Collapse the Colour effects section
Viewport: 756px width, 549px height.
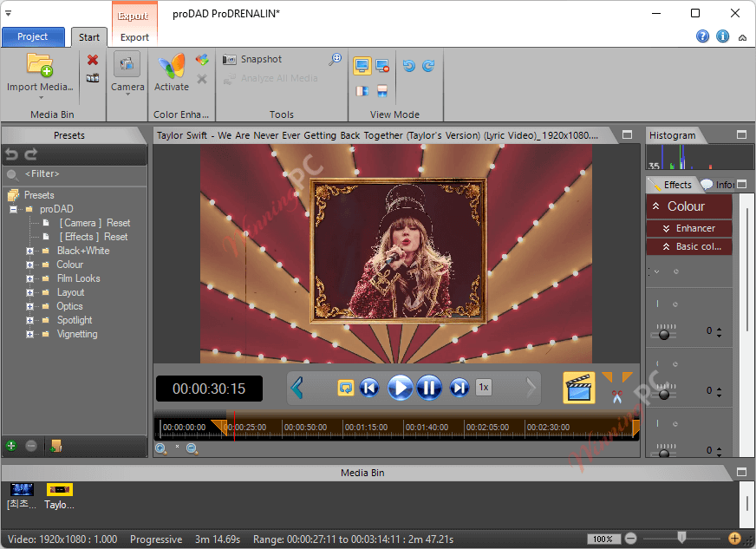[689, 206]
